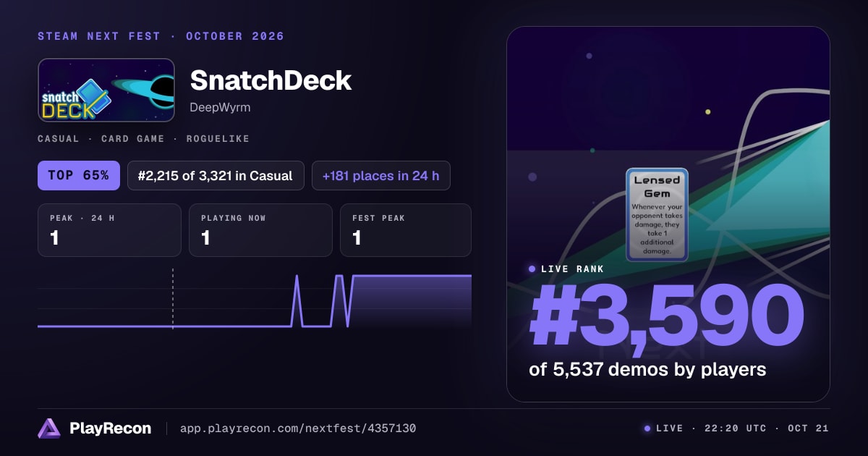Open the PEAK · 24 H stat card
Viewport: 868px width, 456px height.
click(x=109, y=230)
